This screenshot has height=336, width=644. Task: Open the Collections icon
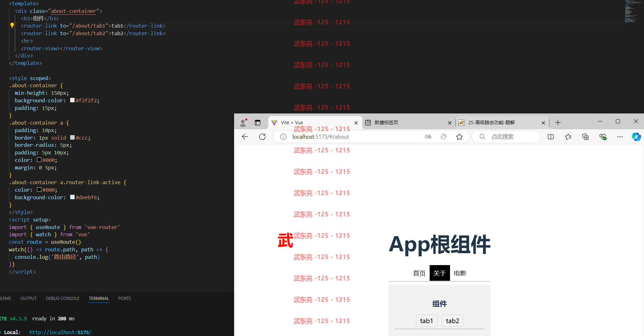(x=585, y=137)
